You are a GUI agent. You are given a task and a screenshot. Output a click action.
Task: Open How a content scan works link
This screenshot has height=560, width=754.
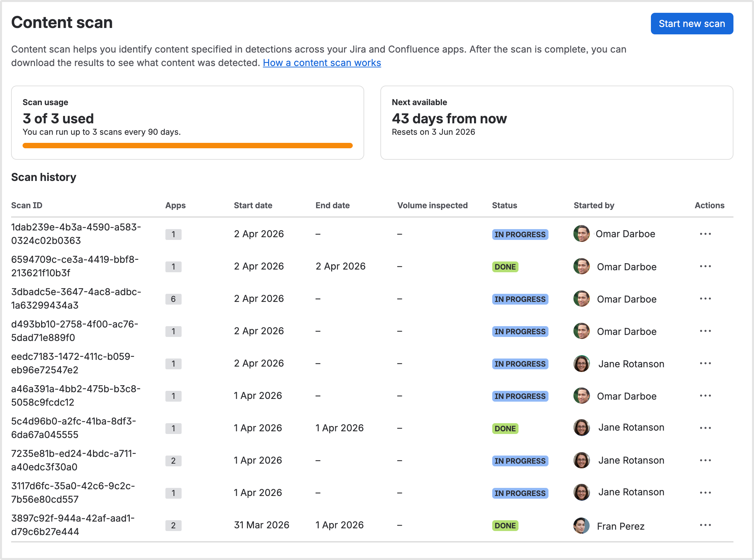pos(322,63)
